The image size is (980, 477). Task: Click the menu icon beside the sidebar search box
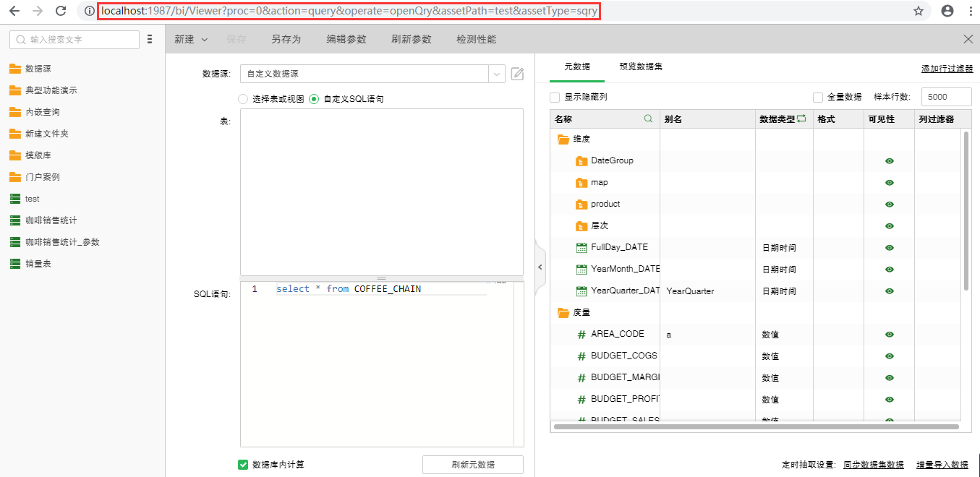coord(150,39)
